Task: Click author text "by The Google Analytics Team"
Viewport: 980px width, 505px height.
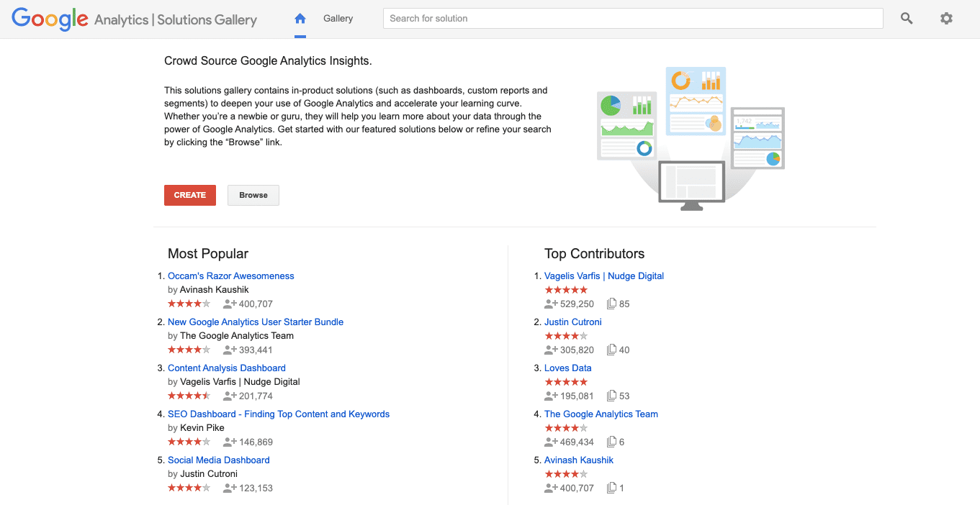Action: pos(230,335)
